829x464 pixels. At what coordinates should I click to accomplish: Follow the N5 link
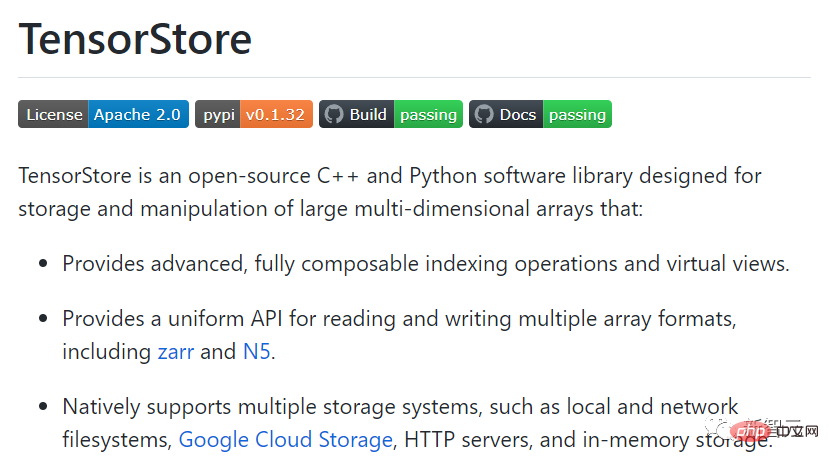point(256,351)
